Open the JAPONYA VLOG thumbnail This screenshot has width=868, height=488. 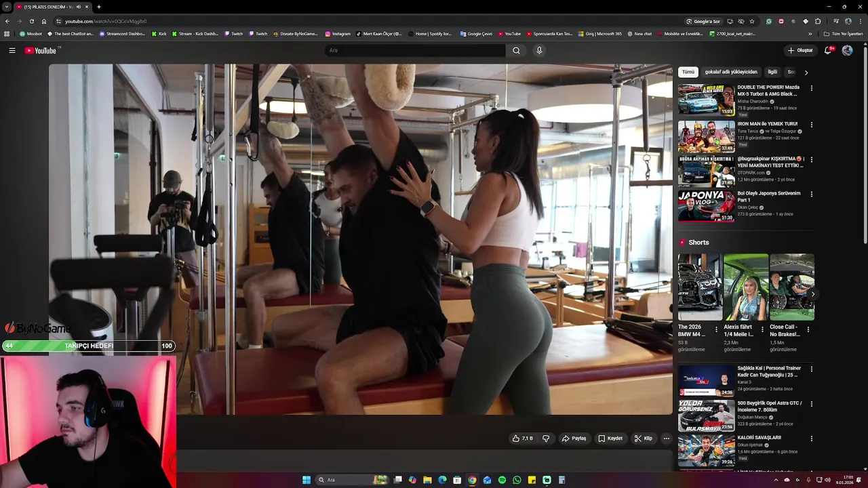tap(706, 206)
